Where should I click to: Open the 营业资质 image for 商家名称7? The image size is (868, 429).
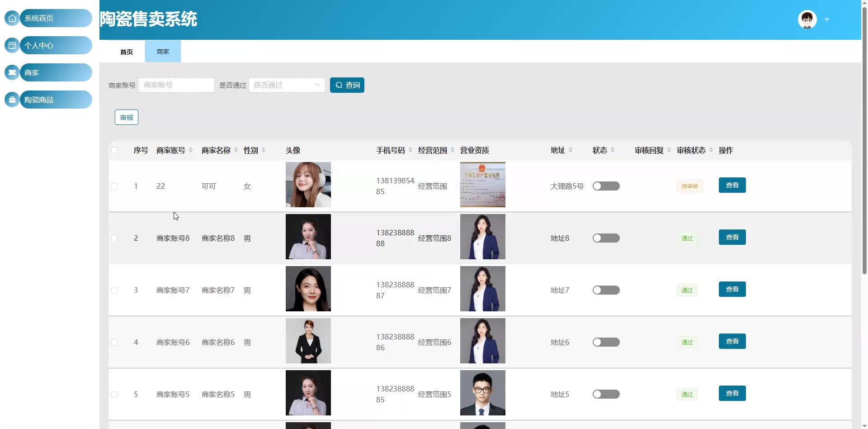pyautogui.click(x=483, y=289)
